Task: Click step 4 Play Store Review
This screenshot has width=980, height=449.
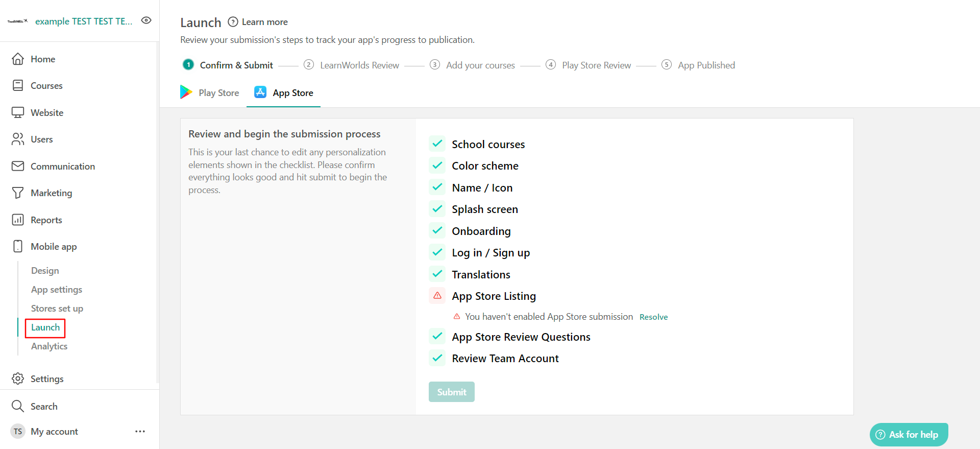Action: pyautogui.click(x=589, y=65)
